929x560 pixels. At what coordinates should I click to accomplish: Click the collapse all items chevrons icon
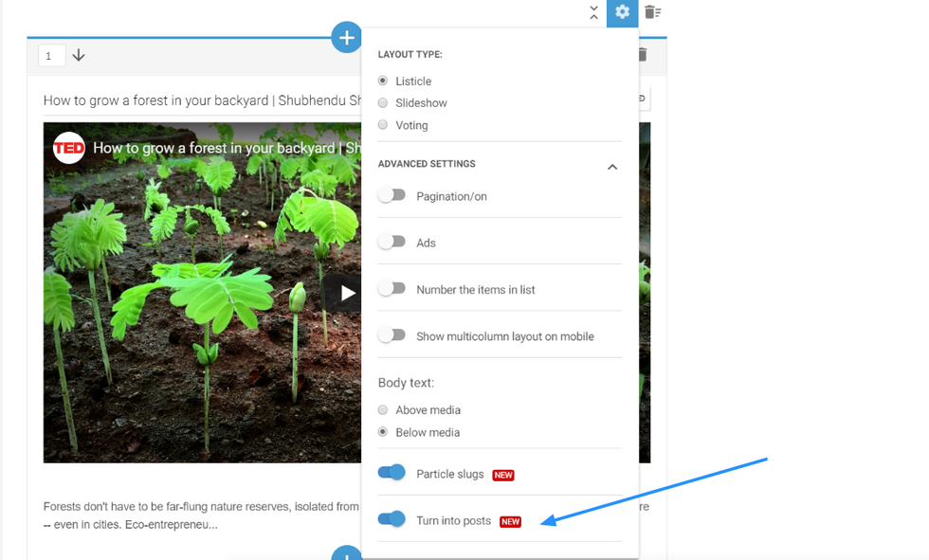(x=593, y=12)
